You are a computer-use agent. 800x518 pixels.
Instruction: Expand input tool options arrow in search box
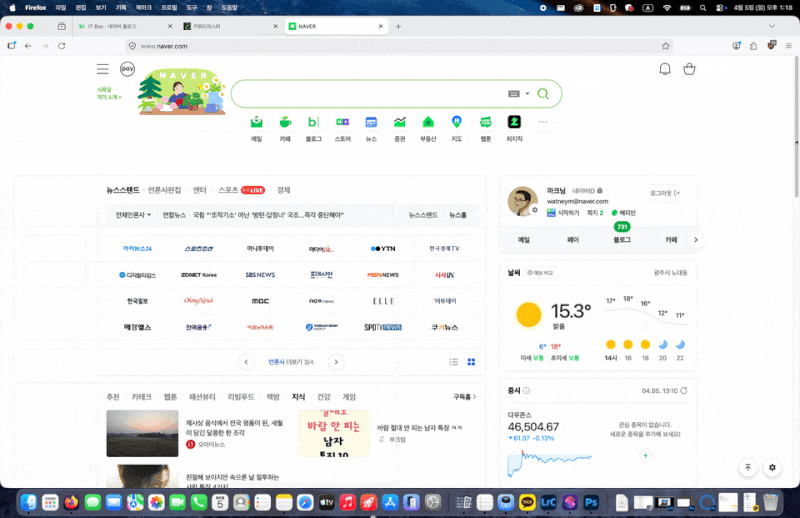point(528,94)
